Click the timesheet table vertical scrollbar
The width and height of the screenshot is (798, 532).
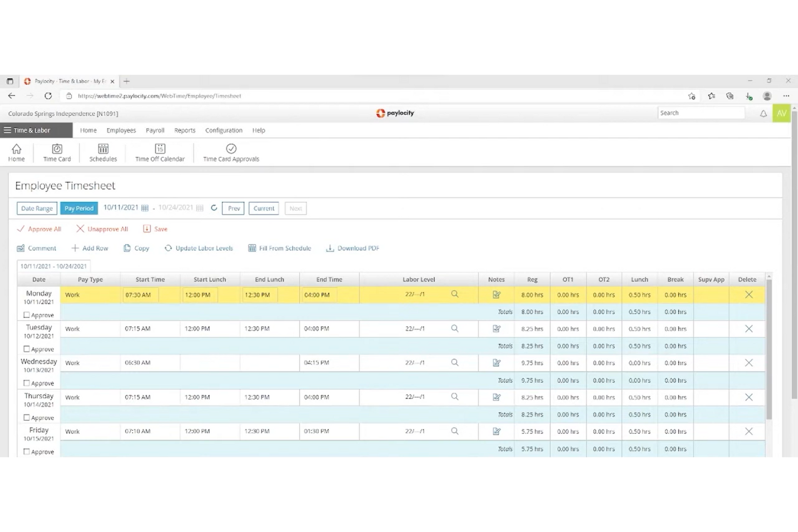pos(769,350)
